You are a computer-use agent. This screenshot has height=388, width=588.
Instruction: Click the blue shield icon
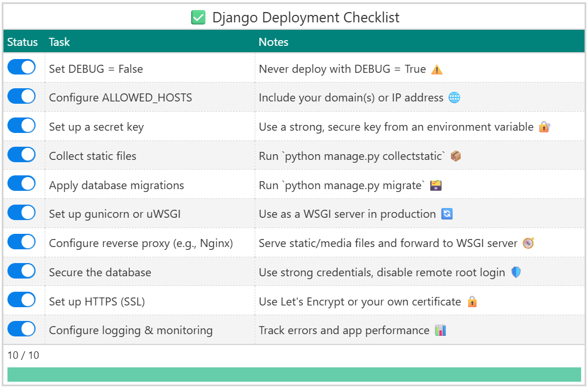516,272
